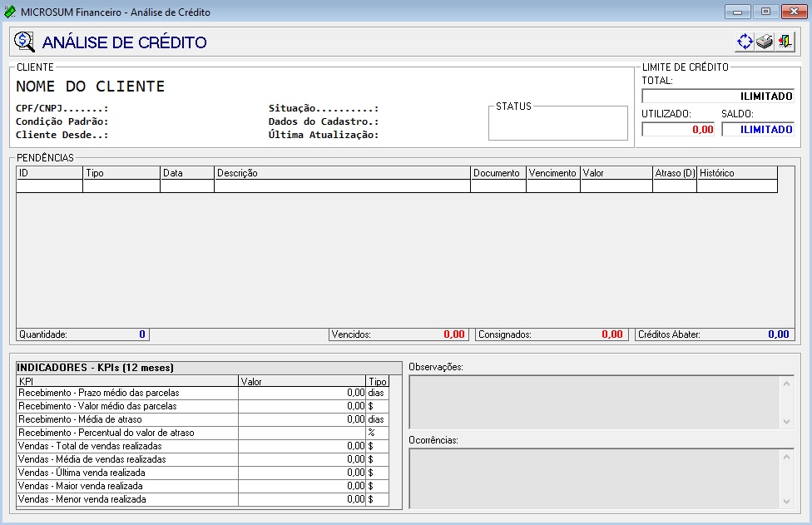Click the Dados do Cadastro label
Image resolution: width=812 pixels, height=525 pixels.
324,121
